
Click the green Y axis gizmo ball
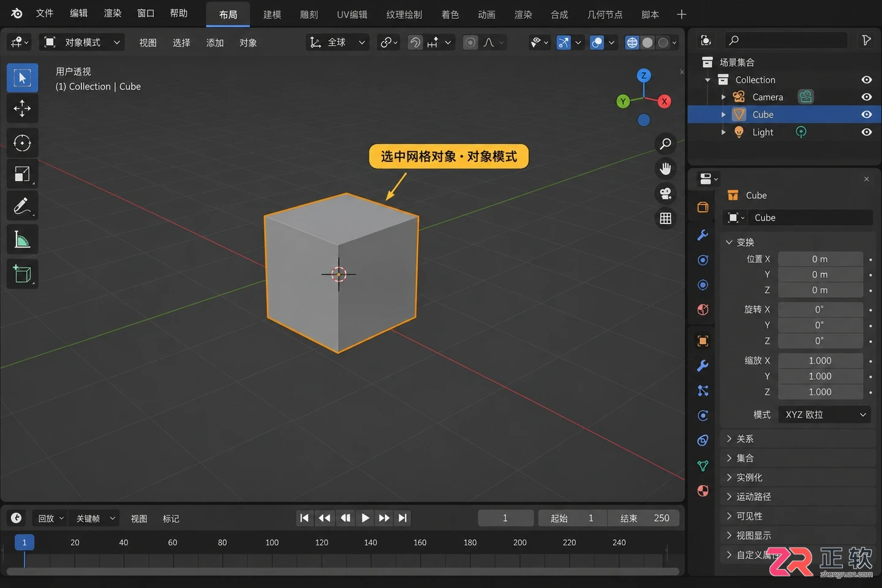tap(623, 102)
